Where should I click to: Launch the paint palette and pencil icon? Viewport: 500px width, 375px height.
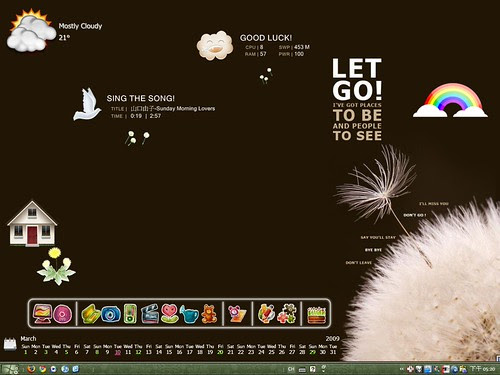coord(266,314)
